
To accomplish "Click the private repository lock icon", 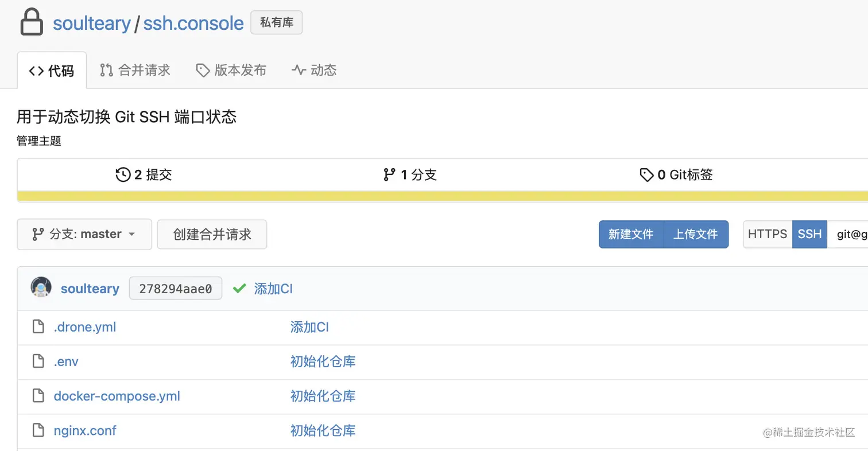I will [32, 22].
